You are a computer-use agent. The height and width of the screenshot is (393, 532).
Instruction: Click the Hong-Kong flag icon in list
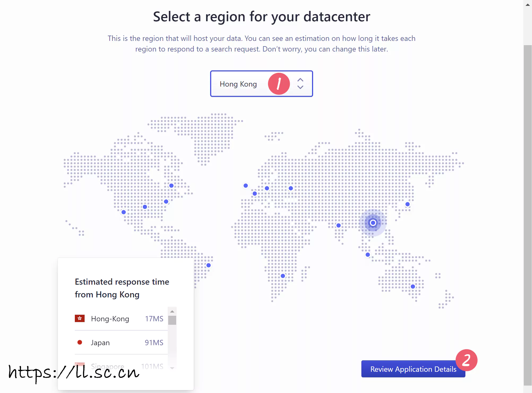click(80, 318)
